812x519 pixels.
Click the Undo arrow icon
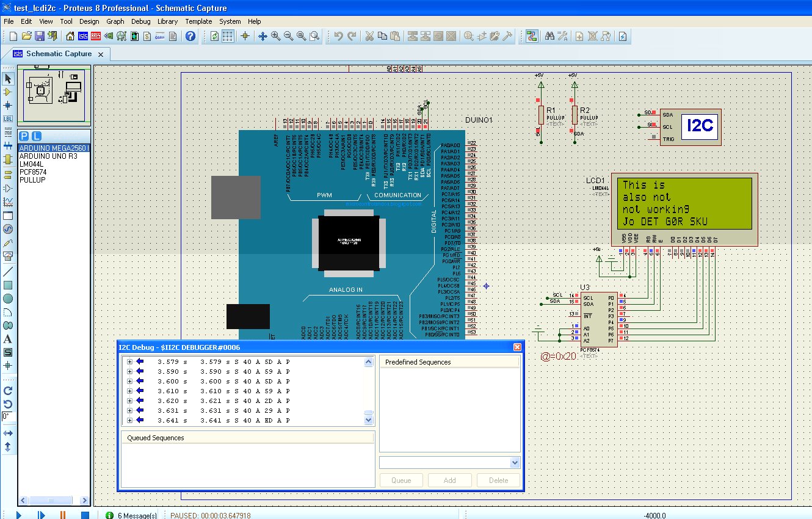click(x=339, y=37)
